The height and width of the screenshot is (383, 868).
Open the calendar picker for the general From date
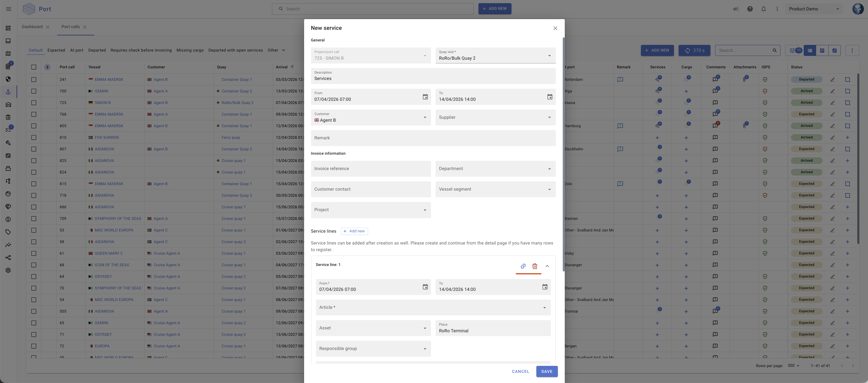[425, 97]
